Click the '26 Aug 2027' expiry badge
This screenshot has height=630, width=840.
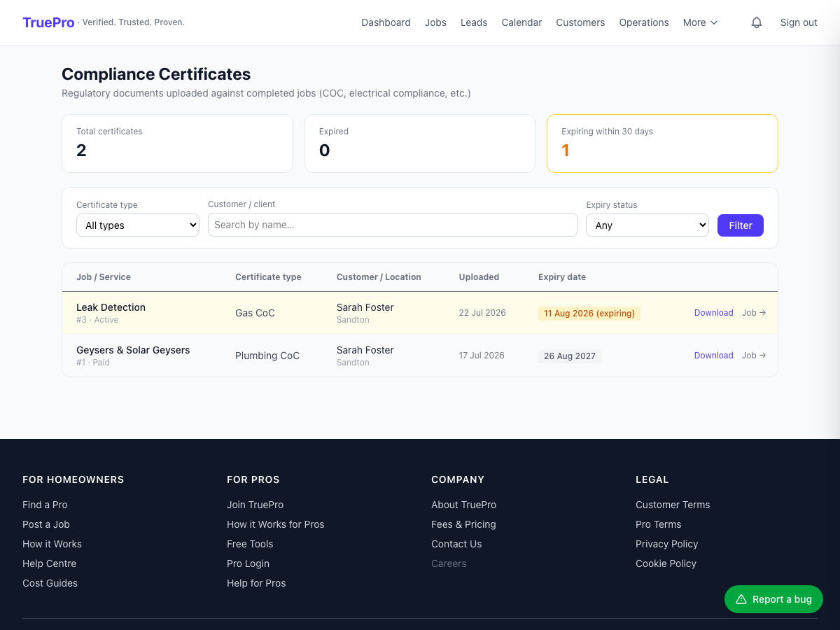pyautogui.click(x=570, y=356)
